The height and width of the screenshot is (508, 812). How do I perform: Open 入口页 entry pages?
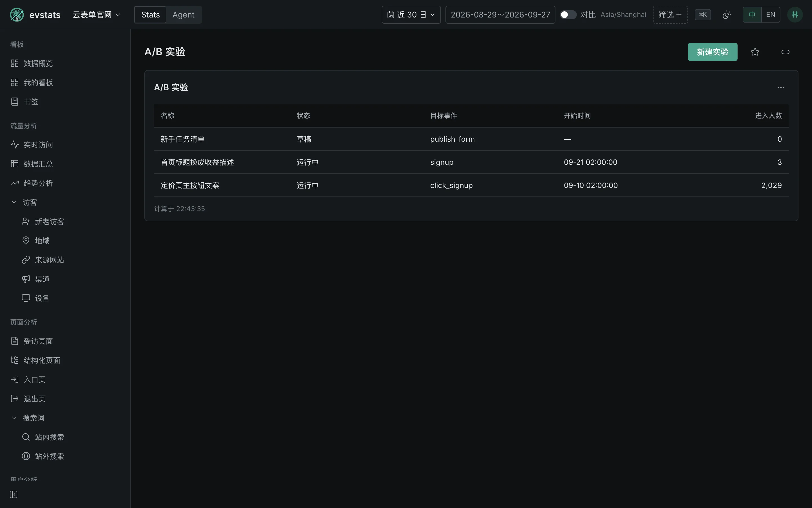[x=65, y=380]
